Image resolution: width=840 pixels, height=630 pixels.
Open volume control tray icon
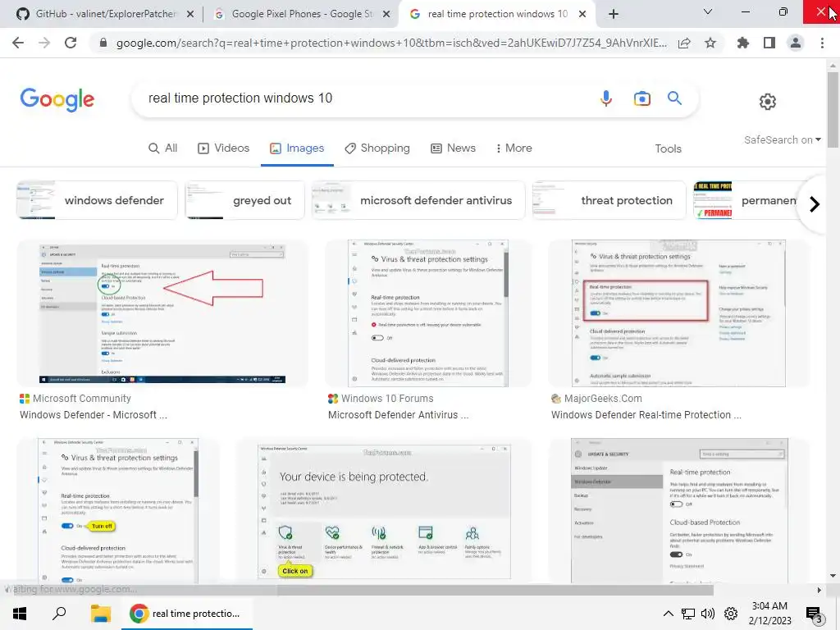(x=708, y=614)
